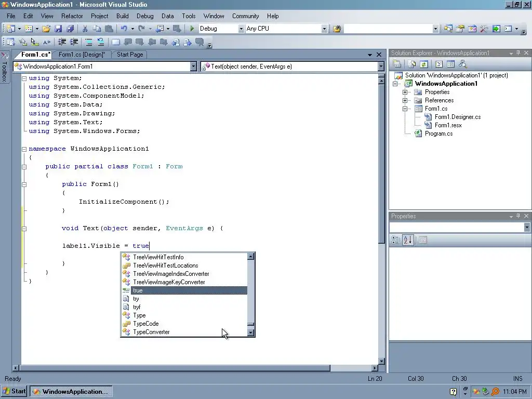Toggle auto-hide pin on Solution Explorer
Viewport: 532px width, 399px height.
click(x=518, y=53)
